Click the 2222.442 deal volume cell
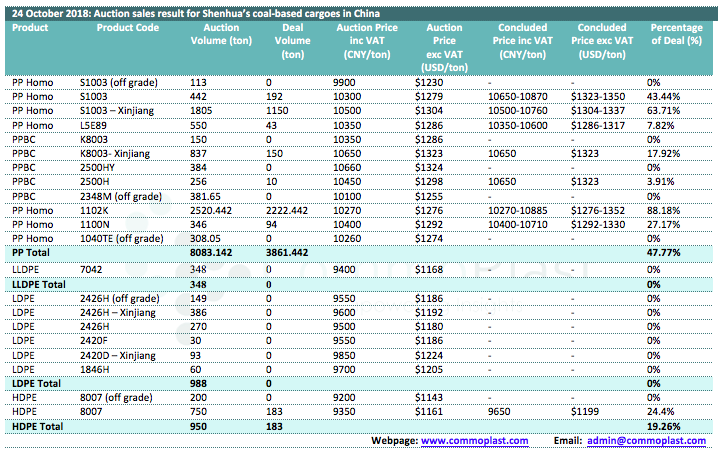The image size is (718, 458). click(290, 211)
